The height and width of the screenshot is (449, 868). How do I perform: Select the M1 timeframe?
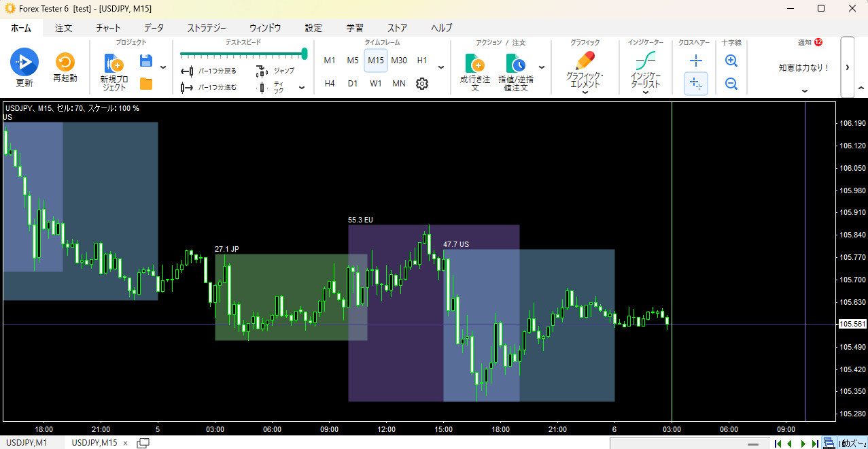coord(330,61)
